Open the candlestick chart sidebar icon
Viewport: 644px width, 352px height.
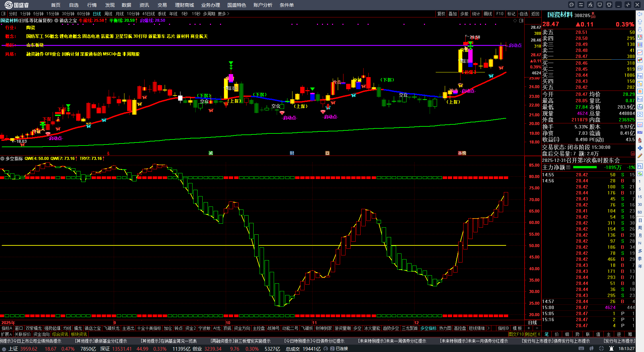(x=640, y=60)
